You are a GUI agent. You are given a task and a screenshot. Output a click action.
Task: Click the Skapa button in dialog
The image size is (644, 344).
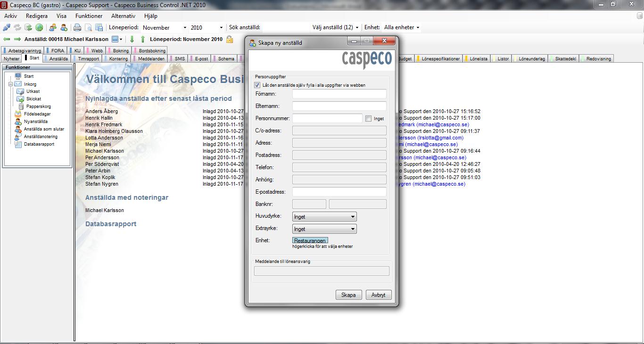click(x=348, y=295)
